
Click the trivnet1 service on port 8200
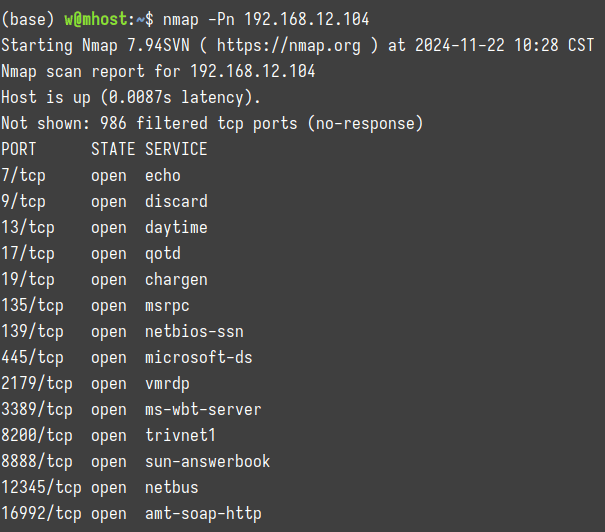tap(180, 435)
